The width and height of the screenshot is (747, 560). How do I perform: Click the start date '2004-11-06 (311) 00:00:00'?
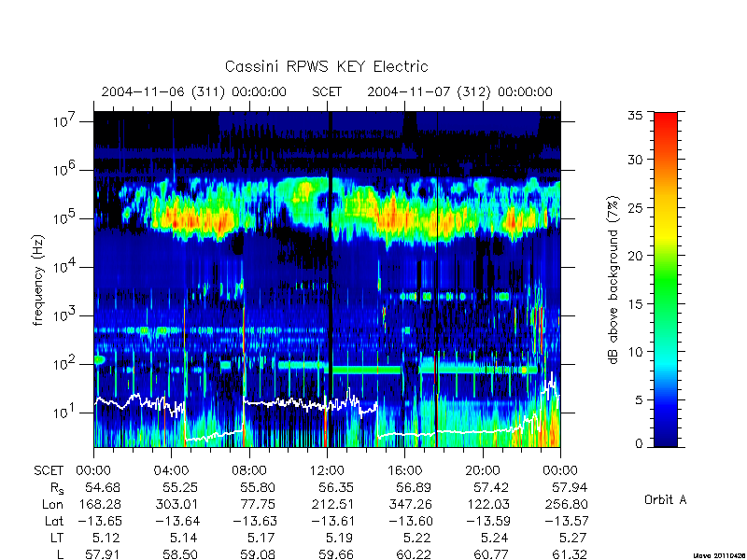(193, 91)
